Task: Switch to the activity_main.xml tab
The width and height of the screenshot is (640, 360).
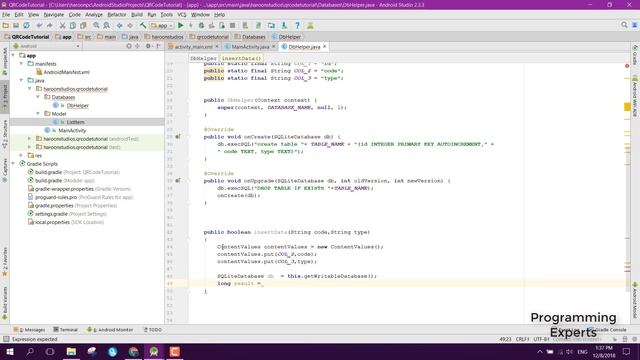Action: 193,47
